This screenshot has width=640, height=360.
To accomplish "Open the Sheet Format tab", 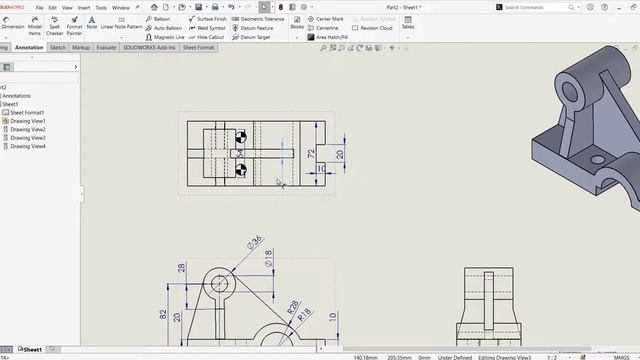I will pos(198,47).
